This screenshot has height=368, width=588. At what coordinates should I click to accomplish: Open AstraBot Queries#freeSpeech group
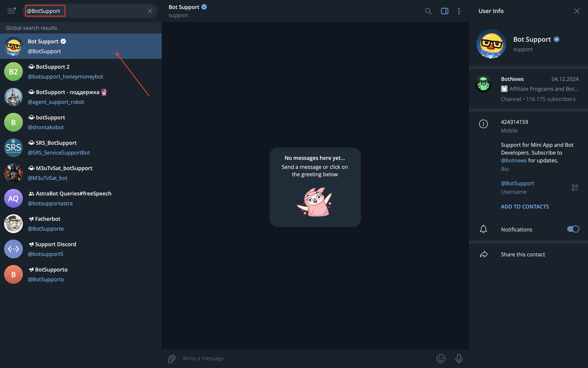click(81, 198)
